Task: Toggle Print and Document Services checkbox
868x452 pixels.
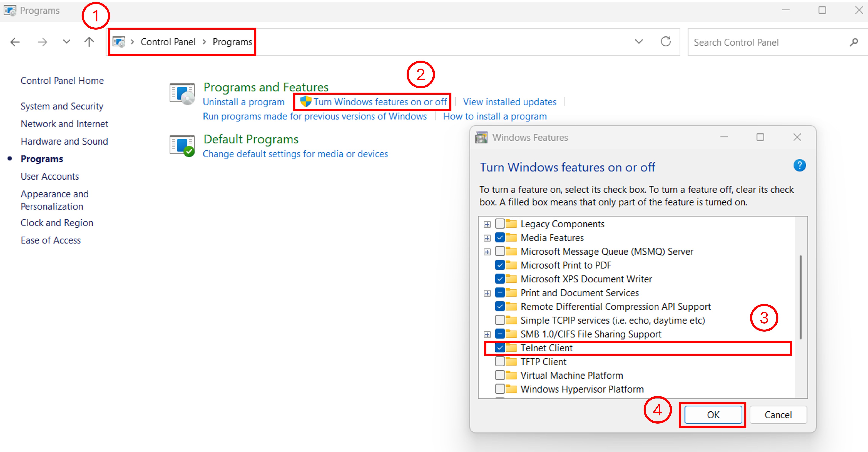Action: [500, 293]
